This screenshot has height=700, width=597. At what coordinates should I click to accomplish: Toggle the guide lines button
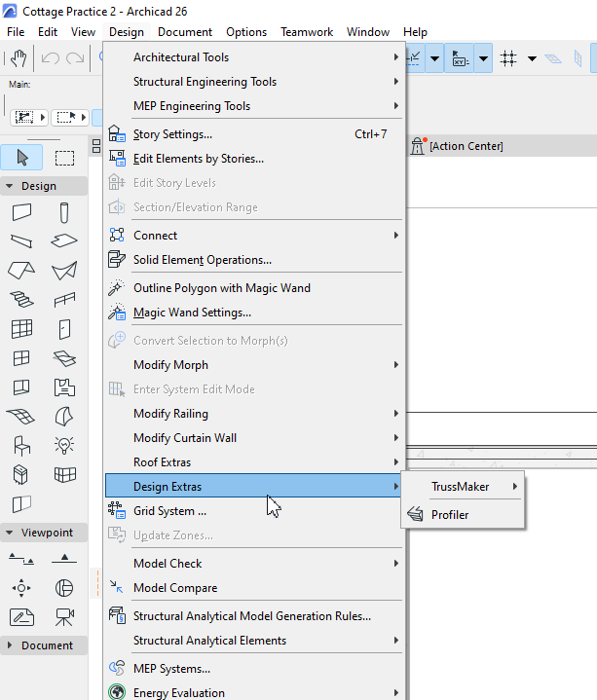click(x=413, y=58)
